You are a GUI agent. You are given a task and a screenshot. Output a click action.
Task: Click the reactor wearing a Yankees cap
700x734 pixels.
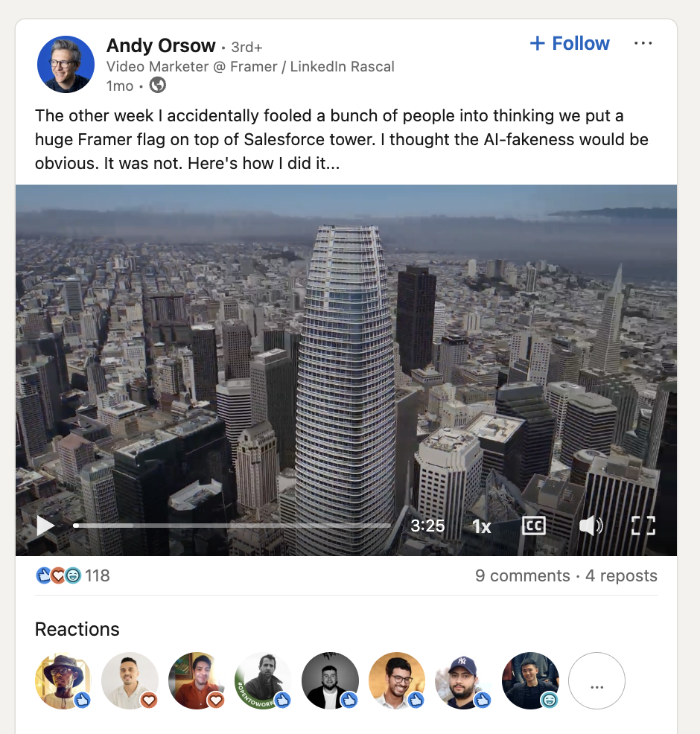coord(463,681)
